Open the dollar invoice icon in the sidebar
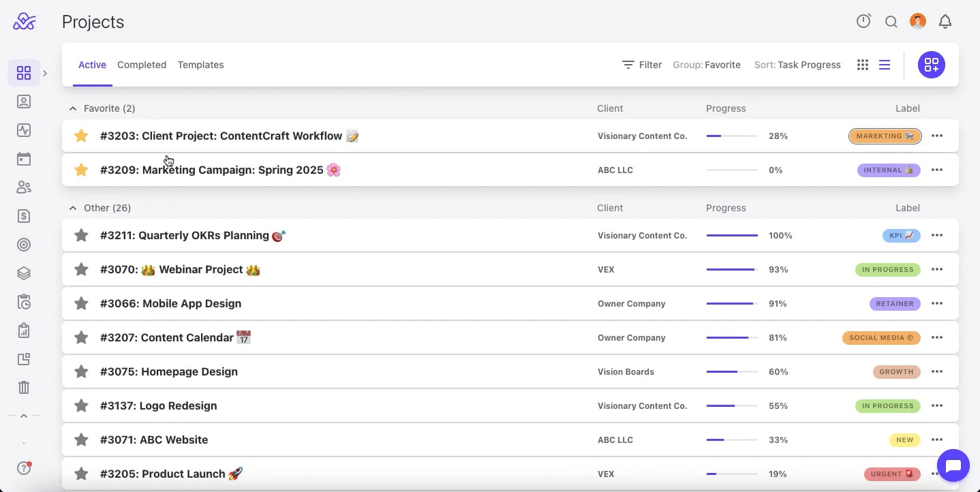The height and width of the screenshot is (492, 980). (24, 216)
